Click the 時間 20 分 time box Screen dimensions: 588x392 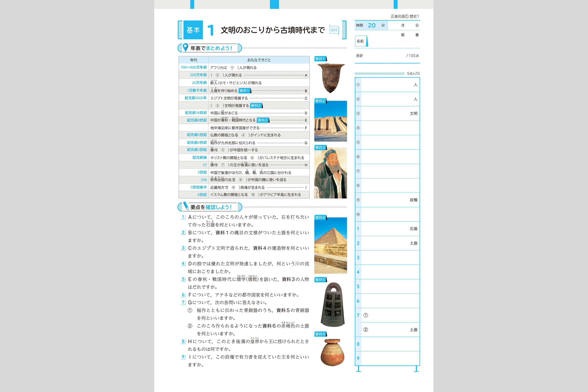click(x=371, y=25)
